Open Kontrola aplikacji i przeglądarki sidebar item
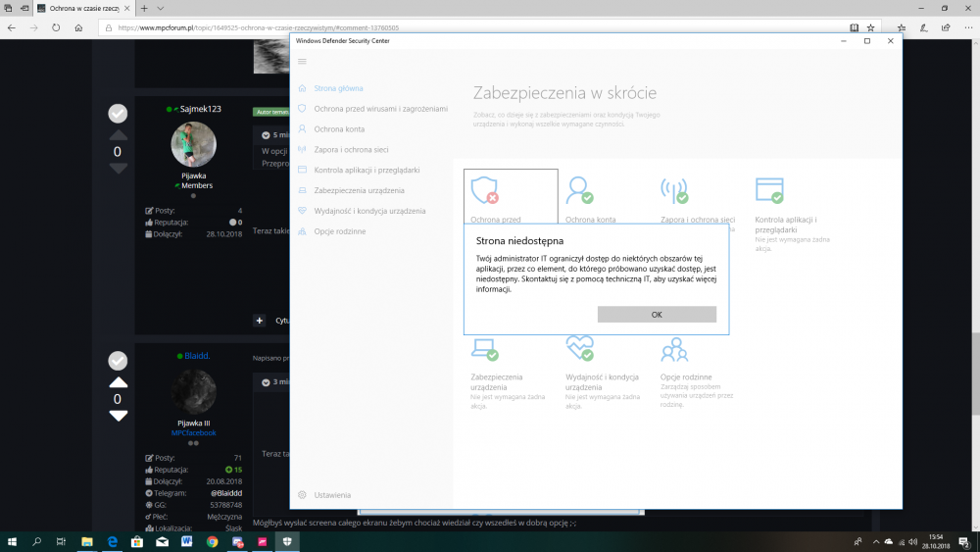 (x=367, y=170)
